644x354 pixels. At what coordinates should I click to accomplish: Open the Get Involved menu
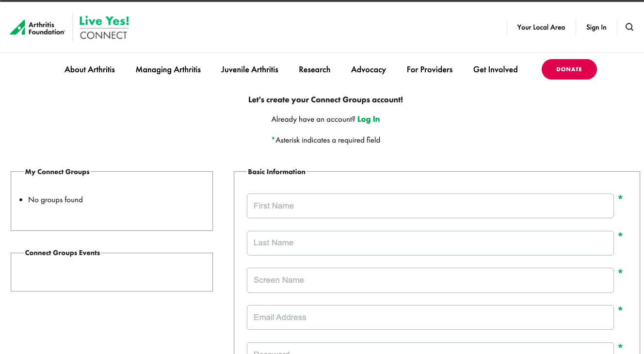pyautogui.click(x=496, y=69)
